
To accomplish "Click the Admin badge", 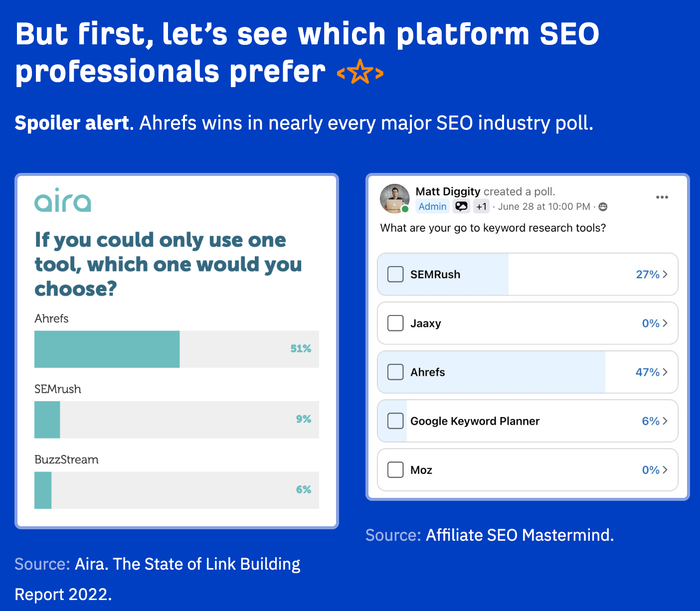I will (432, 206).
